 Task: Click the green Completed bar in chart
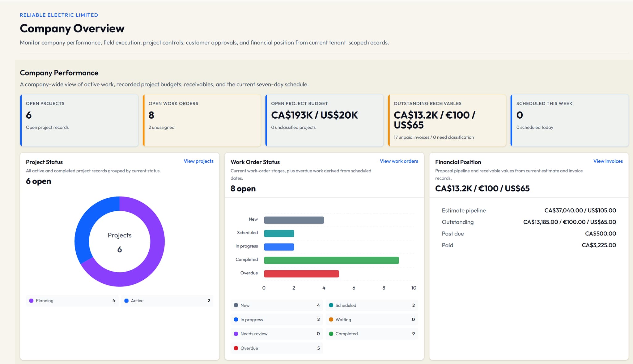331,260
